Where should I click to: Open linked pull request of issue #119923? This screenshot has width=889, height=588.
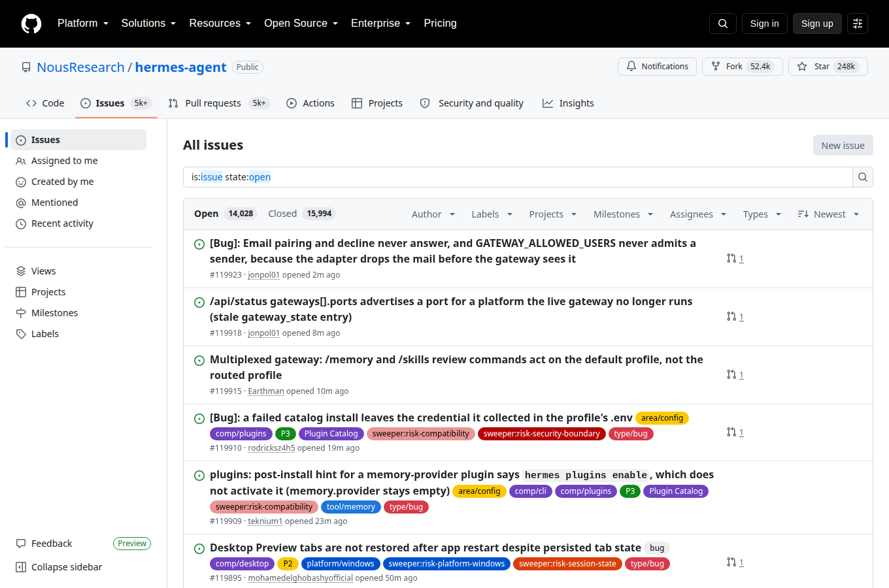pos(735,259)
